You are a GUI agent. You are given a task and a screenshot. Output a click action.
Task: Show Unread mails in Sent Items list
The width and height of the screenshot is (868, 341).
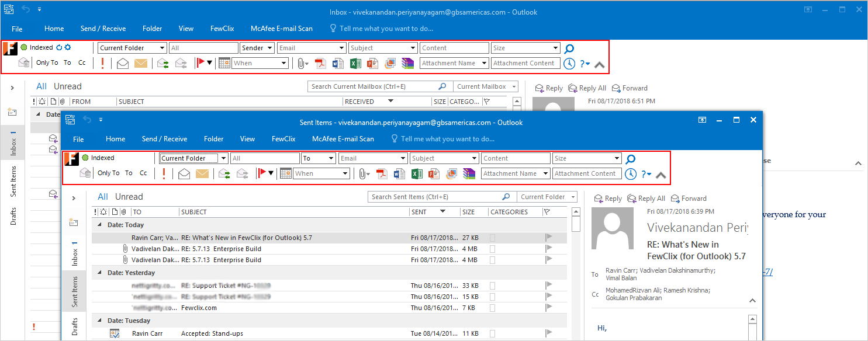pos(129,197)
